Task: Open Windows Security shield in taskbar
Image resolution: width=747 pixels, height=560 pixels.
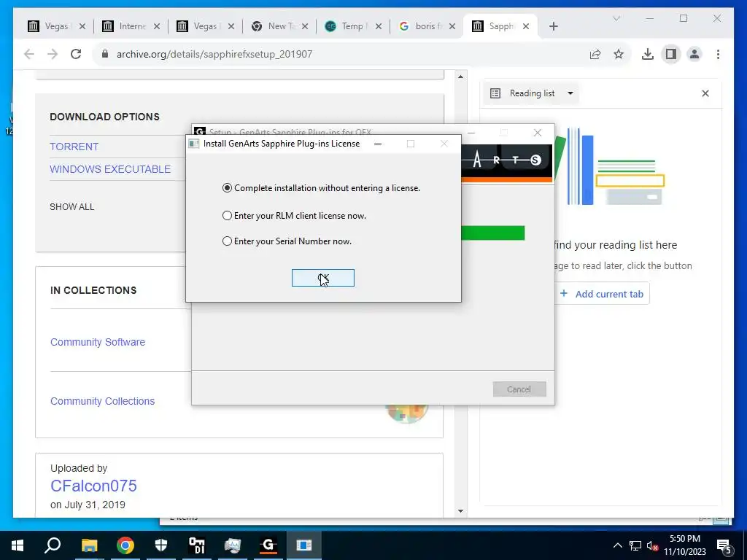Action: [161, 545]
